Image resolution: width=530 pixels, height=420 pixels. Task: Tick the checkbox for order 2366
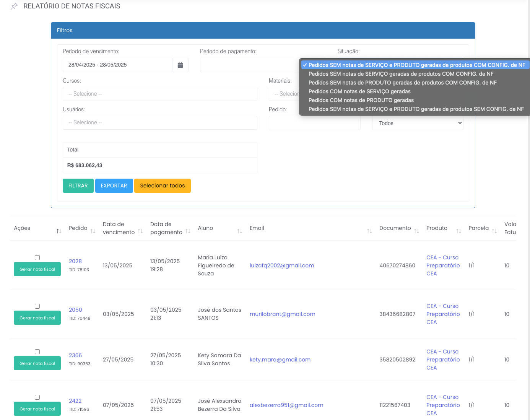click(37, 352)
